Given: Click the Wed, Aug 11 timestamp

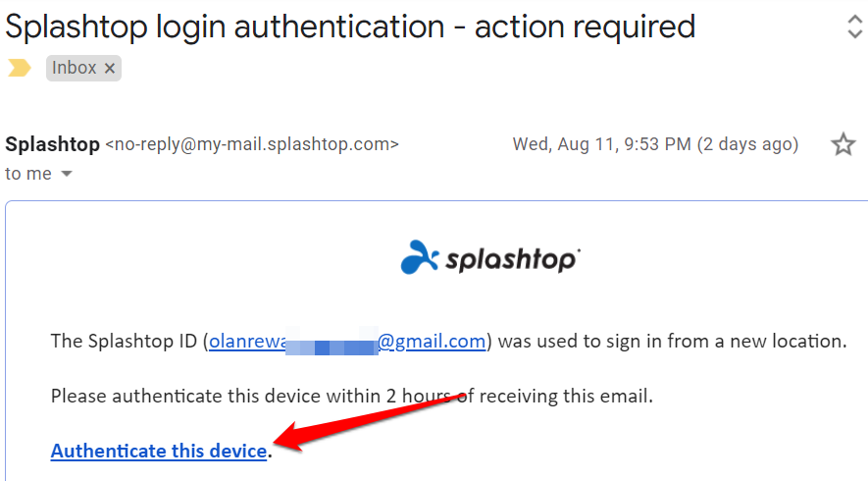Looking at the screenshot, I should 601,145.
